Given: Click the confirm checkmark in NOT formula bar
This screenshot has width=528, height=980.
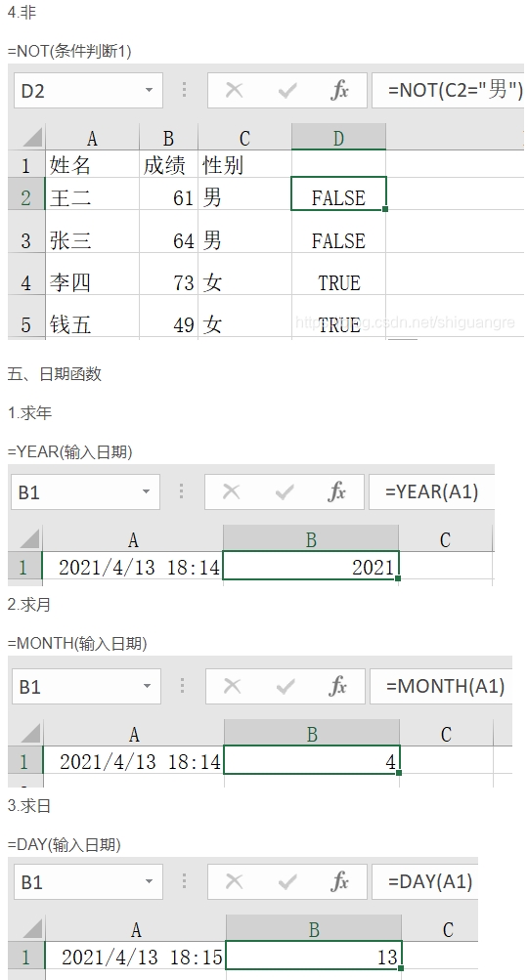Looking at the screenshot, I should click(287, 91).
